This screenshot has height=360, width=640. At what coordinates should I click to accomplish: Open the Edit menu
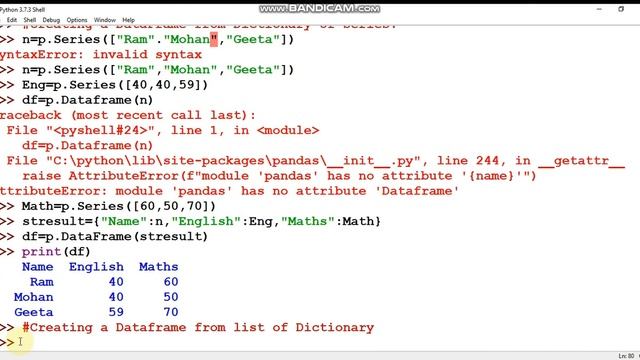[12, 20]
